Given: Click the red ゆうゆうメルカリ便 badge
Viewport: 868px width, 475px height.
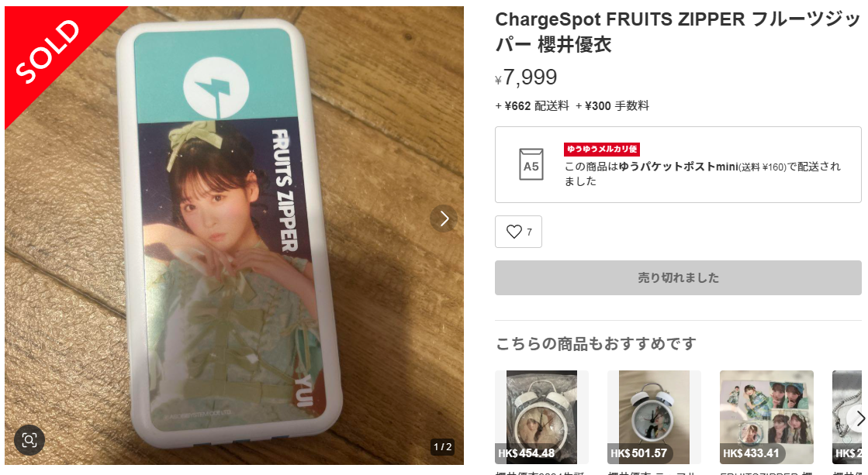Looking at the screenshot, I should tap(601, 150).
